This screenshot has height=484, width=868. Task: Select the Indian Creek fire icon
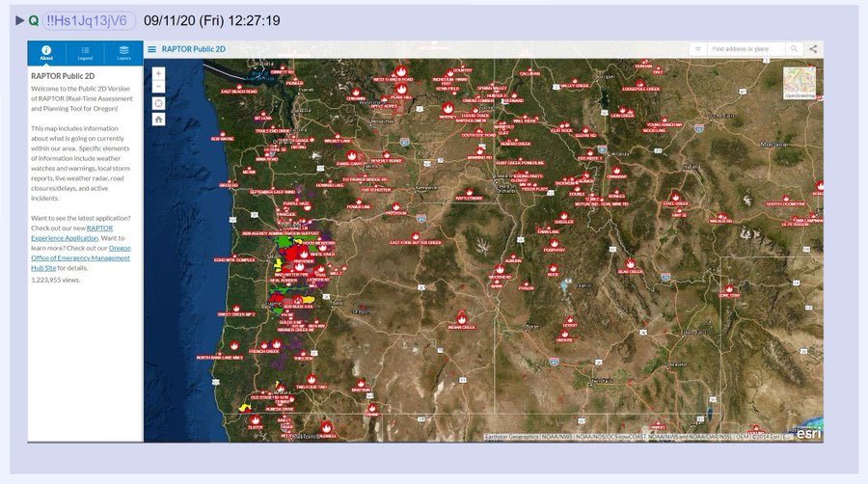[x=462, y=318]
